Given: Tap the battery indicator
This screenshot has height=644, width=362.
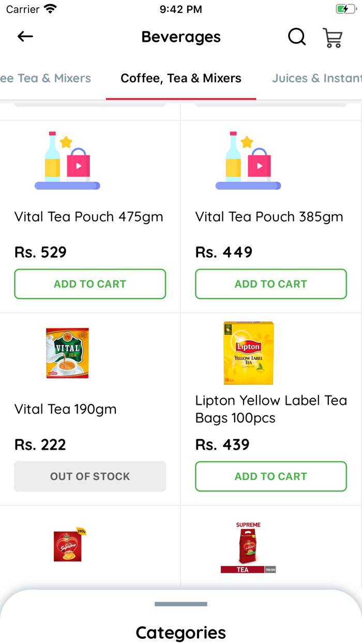Looking at the screenshot, I should [344, 8].
